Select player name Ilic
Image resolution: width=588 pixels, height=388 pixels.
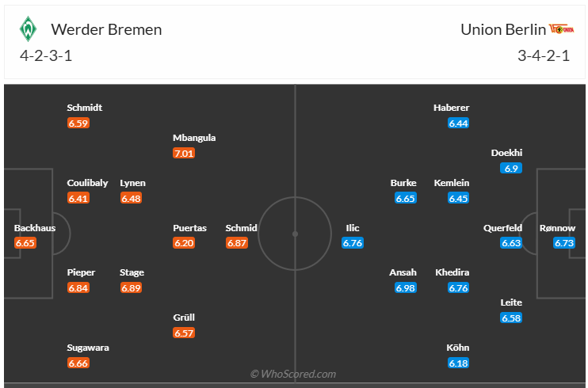click(353, 228)
